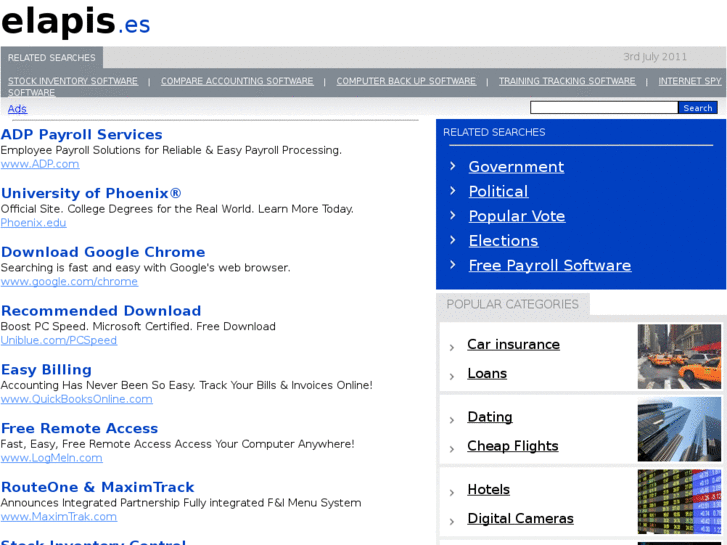Click 'Boost PC Speed' description text

138,327
